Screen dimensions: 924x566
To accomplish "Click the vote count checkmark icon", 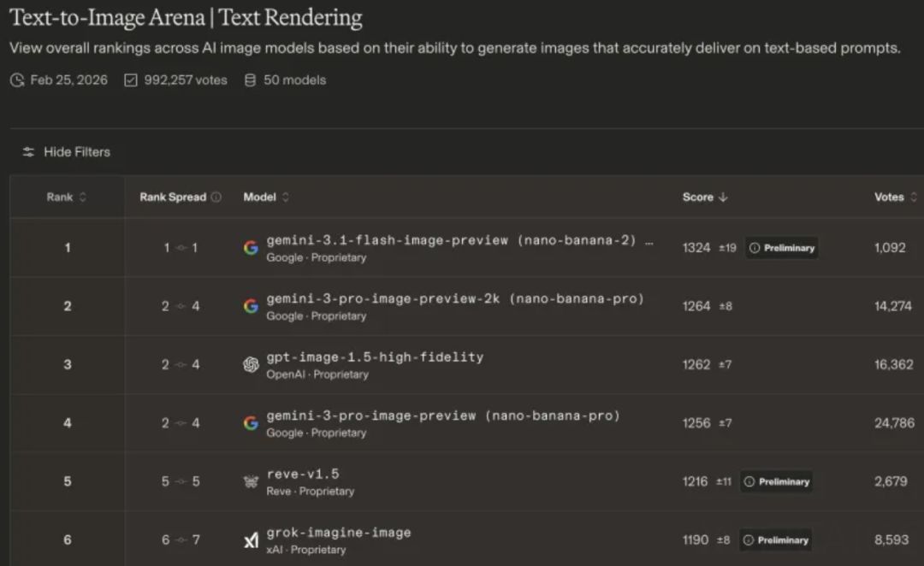I will coord(131,80).
